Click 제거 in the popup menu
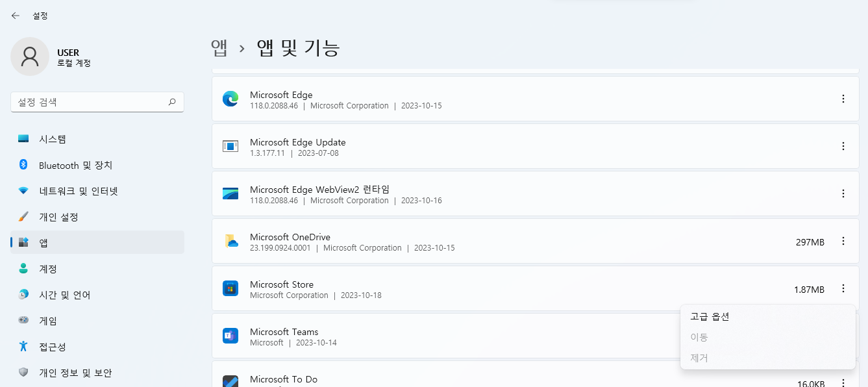The width and height of the screenshot is (868, 387). pos(767,358)
